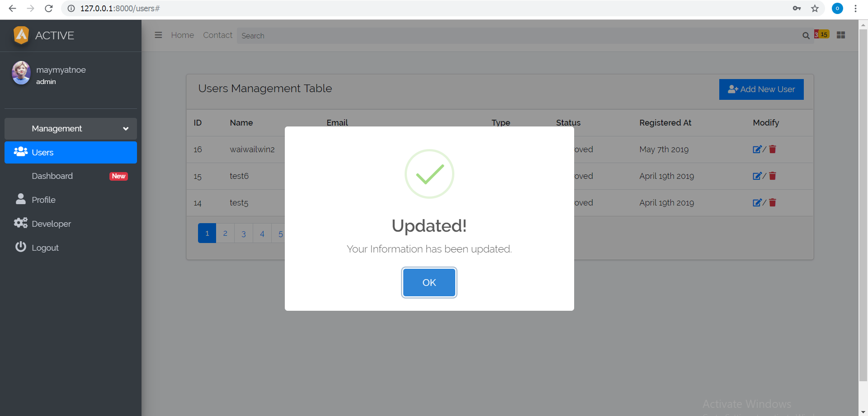Go to the Home navbar link
Screen dimensions: 868x416
(x=183, y=35)
